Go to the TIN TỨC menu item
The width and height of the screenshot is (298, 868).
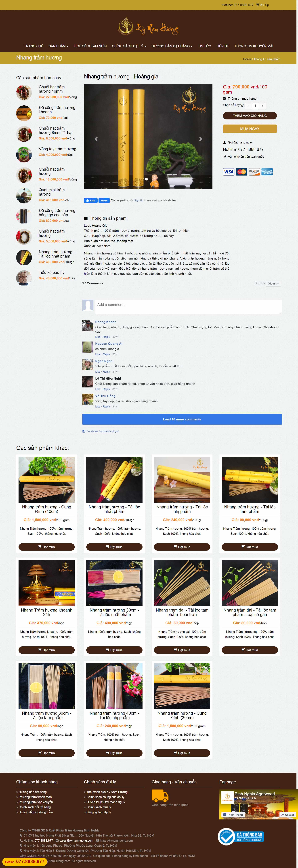[x=205, y=46]
